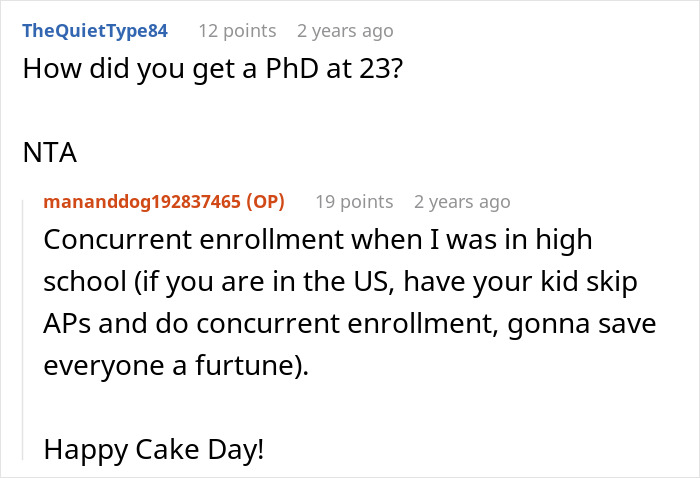Image resolution: width=700 pixels, height=478 pixels.
Task: Click the "Happy Cake Day!" text
Action: point(154,450)
